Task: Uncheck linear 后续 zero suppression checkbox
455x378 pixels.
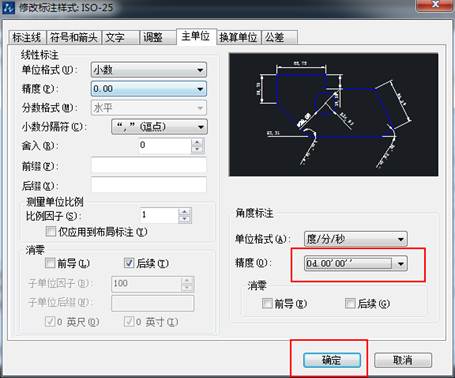Action: point(129,263)
